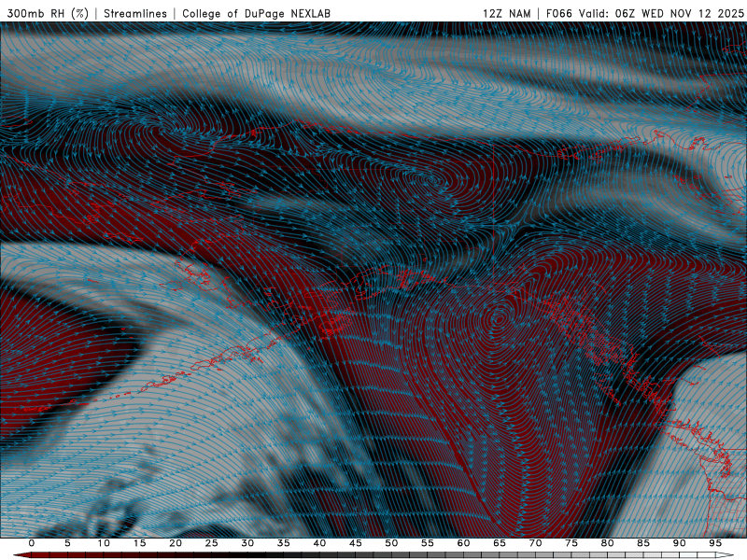
Task: Click the color bar label '55'
Action: coord(428,543)
